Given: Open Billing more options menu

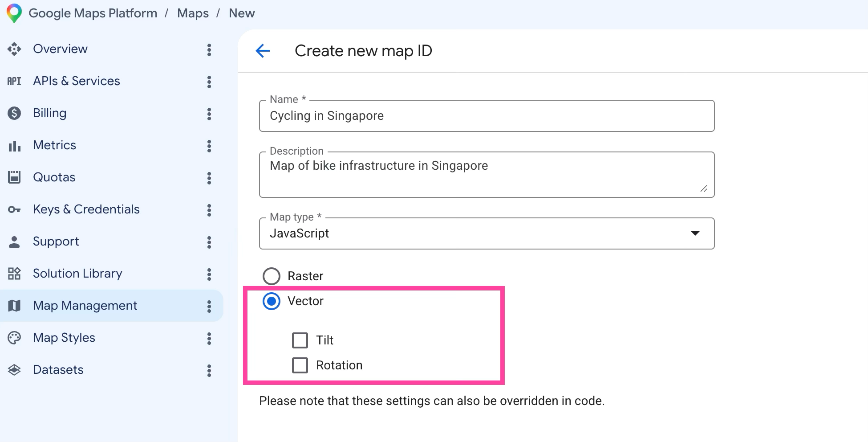Looking at the screenshot, I should click(x=209, y=114).
